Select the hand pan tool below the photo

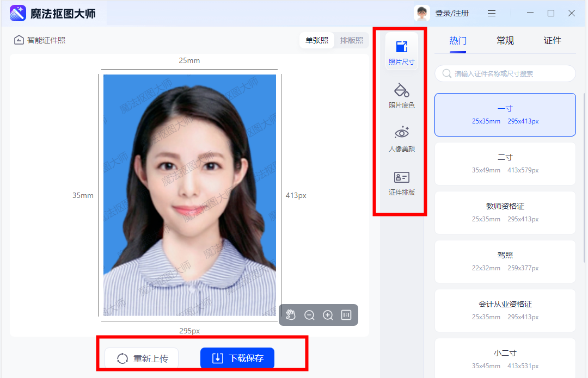(291, 314)
